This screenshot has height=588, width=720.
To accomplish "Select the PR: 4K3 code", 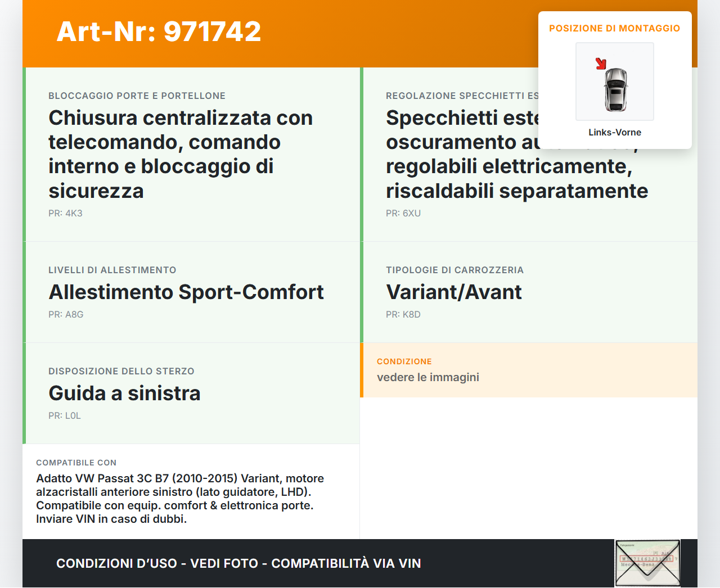I will click(65, 213).
